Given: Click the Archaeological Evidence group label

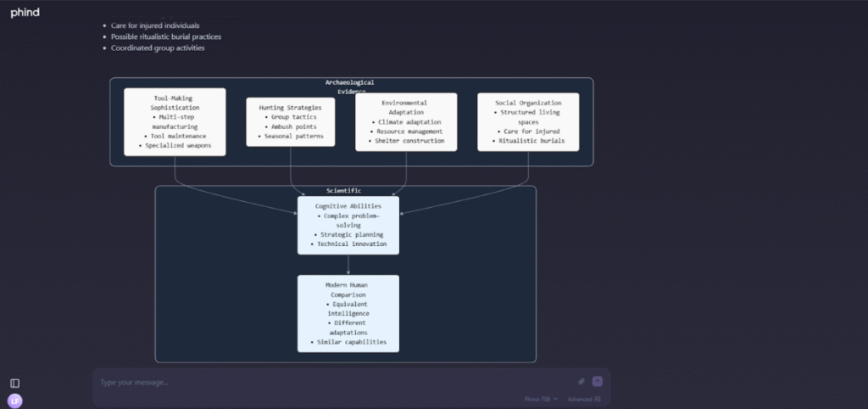Looking at the screenshot, I should tap(349, 87).
